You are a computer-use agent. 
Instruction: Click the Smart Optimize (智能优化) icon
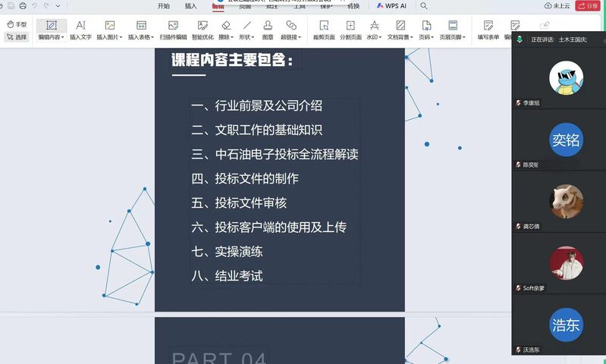[x=203, y=30]
